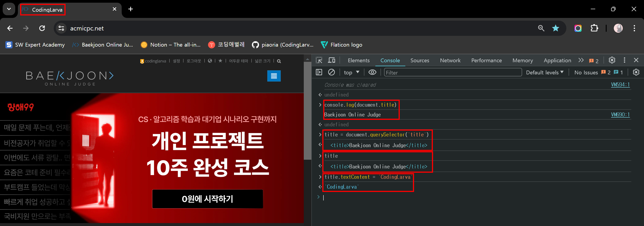Viewport: 644px width, 226px height.
Task: Close the CodingLarva browser tab
Action: click(115, 9)
